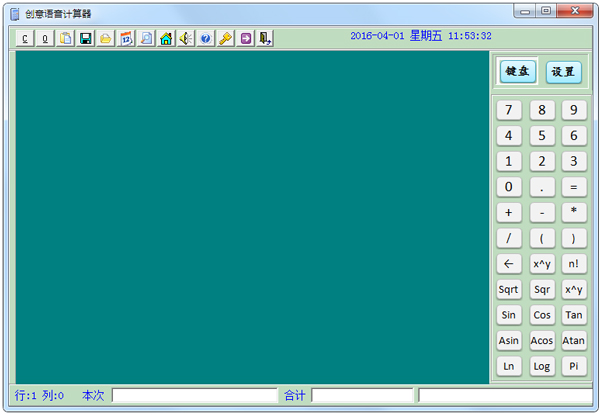Click the 本次 result field
The width and height of the screenshot is (600, 415).
tap(195, 395)
